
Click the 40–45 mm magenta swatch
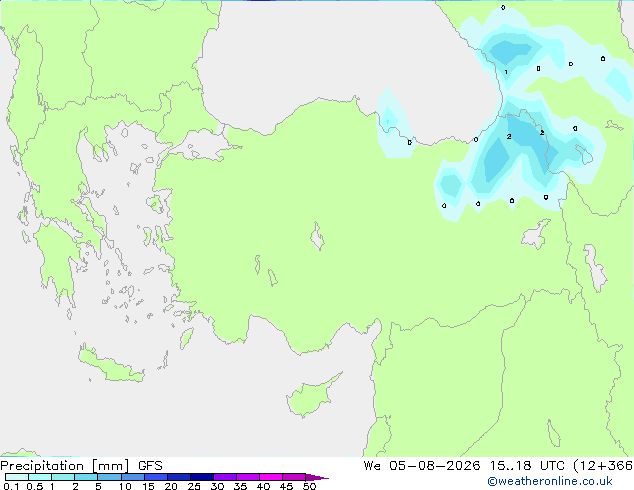pos(271,477)
